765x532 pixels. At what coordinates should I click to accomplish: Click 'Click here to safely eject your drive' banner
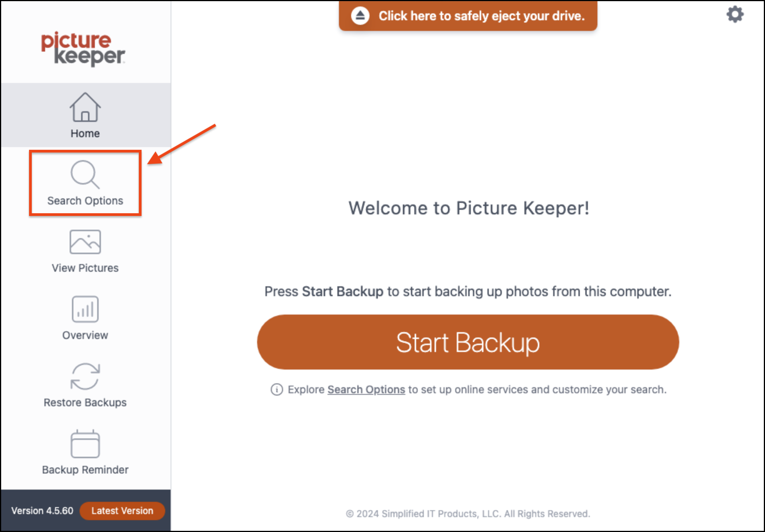(468, 16)
